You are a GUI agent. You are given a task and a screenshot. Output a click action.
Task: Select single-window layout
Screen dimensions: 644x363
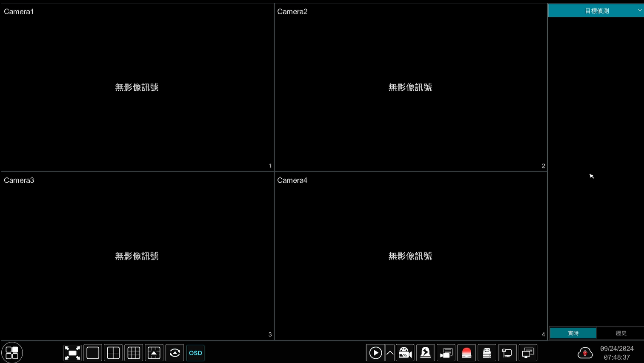(x=93, y=353)
